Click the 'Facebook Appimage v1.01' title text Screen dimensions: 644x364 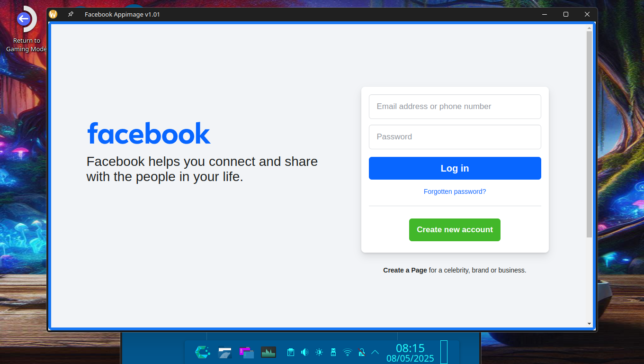122,15
